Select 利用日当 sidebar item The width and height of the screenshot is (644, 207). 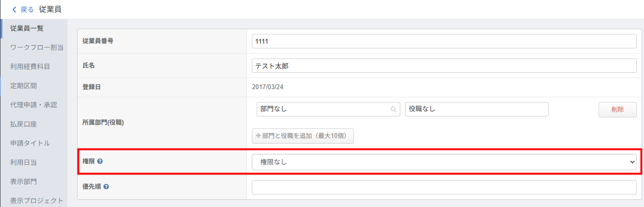[23, 162]
